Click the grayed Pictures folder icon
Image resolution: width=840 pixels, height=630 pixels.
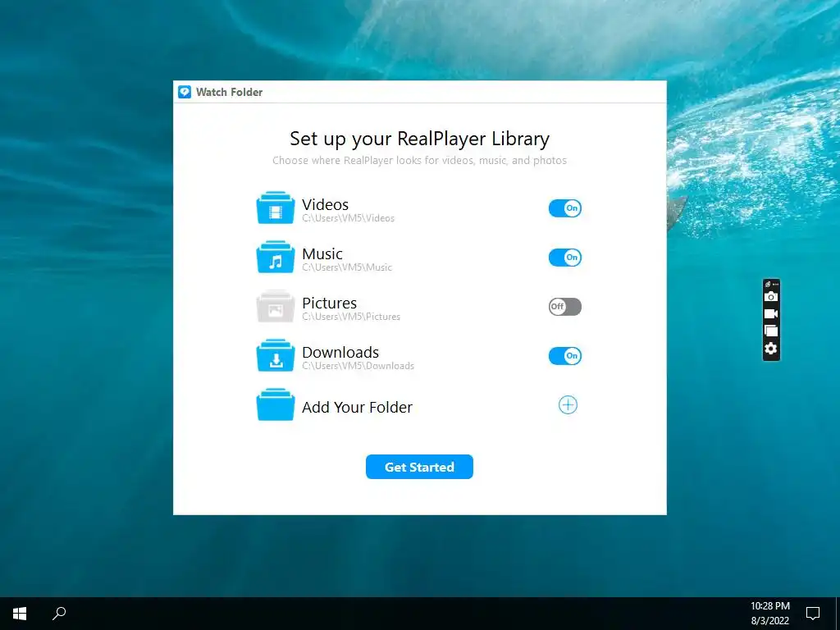tap(276, 307)
